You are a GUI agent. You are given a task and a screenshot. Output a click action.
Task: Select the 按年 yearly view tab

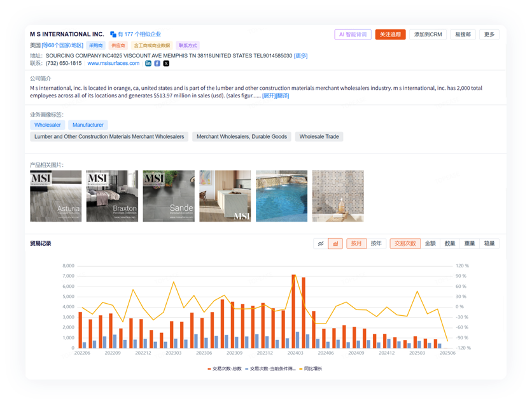(x=376, y=243)
